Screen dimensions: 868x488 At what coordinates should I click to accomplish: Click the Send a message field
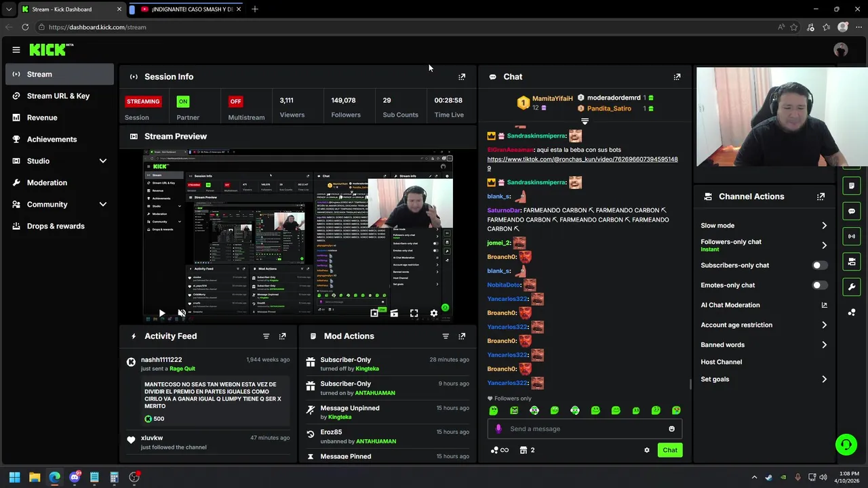(x=585, y=428)
